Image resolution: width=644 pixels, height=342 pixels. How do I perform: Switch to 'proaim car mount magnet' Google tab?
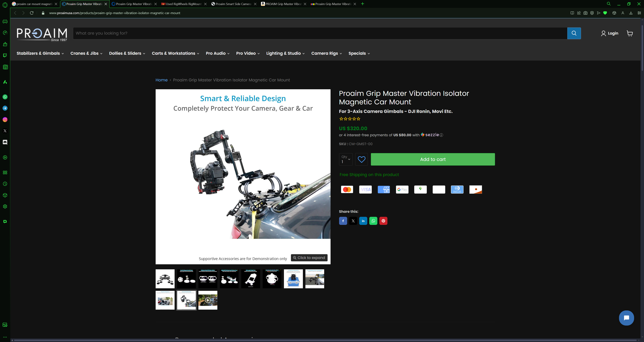pyautogui.click(x=35, y=4)
